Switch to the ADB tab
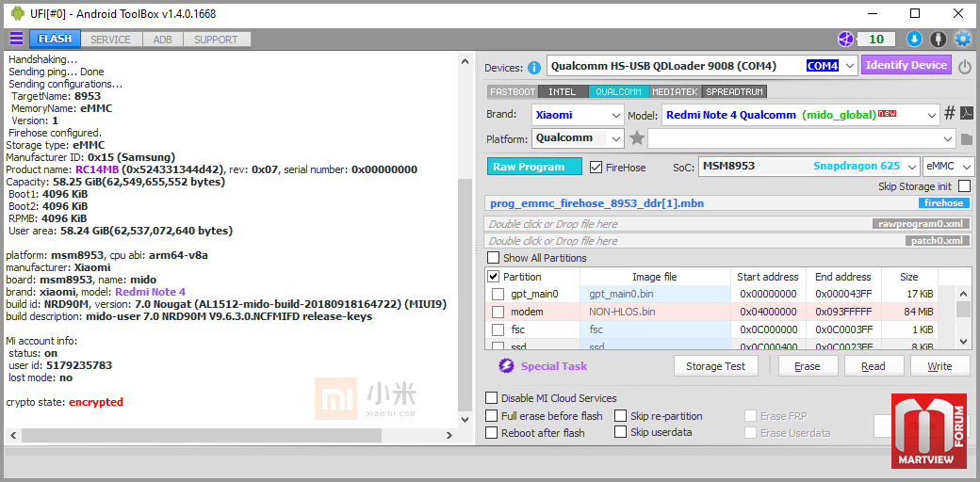Viewport: 980px width, 482px height. click(x=162, y=40)
